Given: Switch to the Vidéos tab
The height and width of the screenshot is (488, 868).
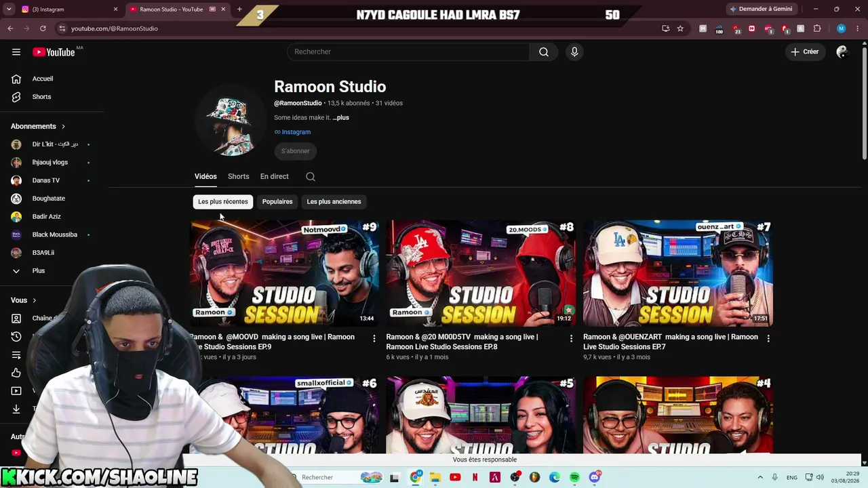Looking at the screenshot, I should (x=205, y=177).
